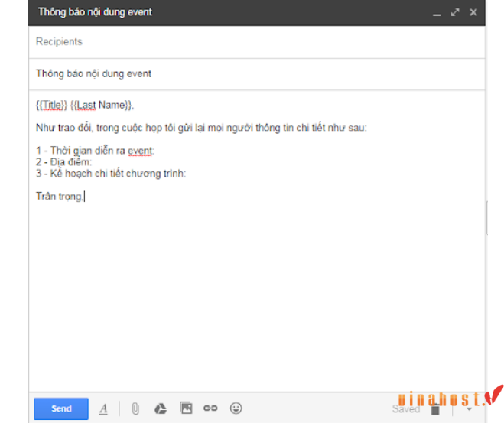Insert photo with the image icon

pos(186,408)
